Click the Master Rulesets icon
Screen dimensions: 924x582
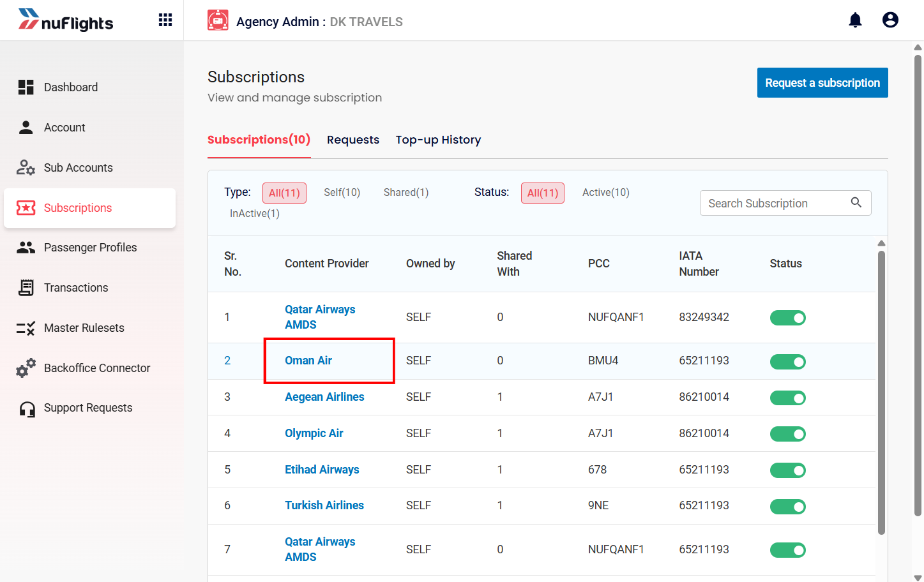pyautogui.click(x=26, y=328)
